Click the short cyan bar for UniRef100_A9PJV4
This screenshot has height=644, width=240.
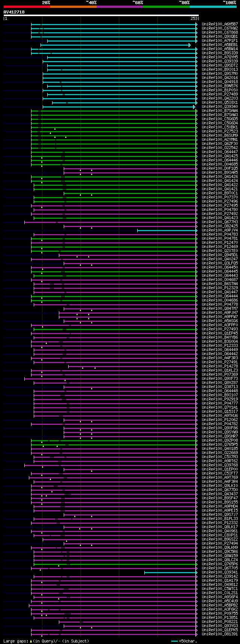167,230
